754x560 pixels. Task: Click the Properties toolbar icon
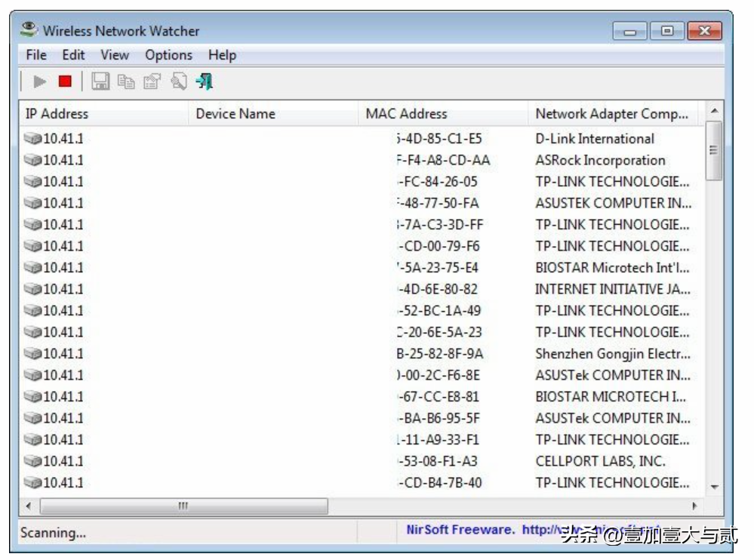tap(152, 82)
